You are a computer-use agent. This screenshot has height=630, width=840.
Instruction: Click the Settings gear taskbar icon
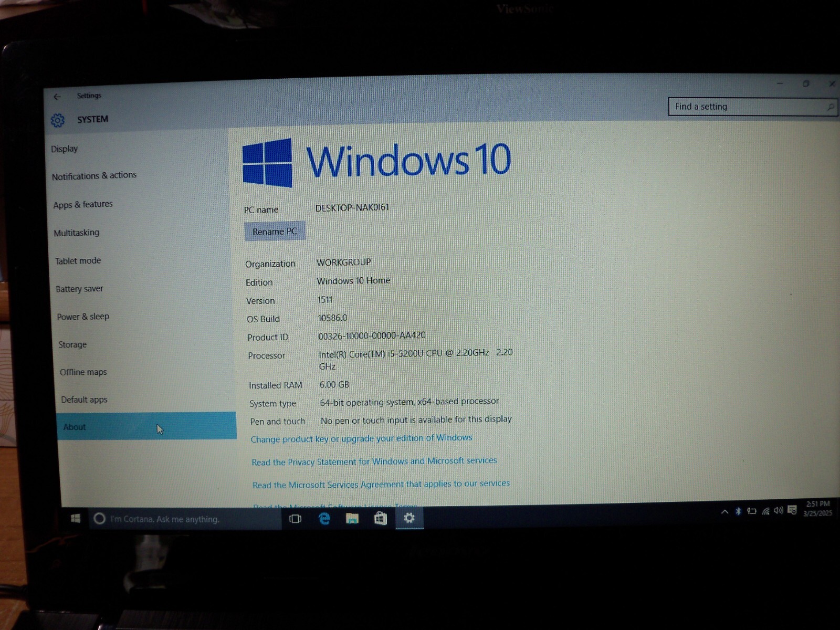pyautogui.click(x=409, y=518)
